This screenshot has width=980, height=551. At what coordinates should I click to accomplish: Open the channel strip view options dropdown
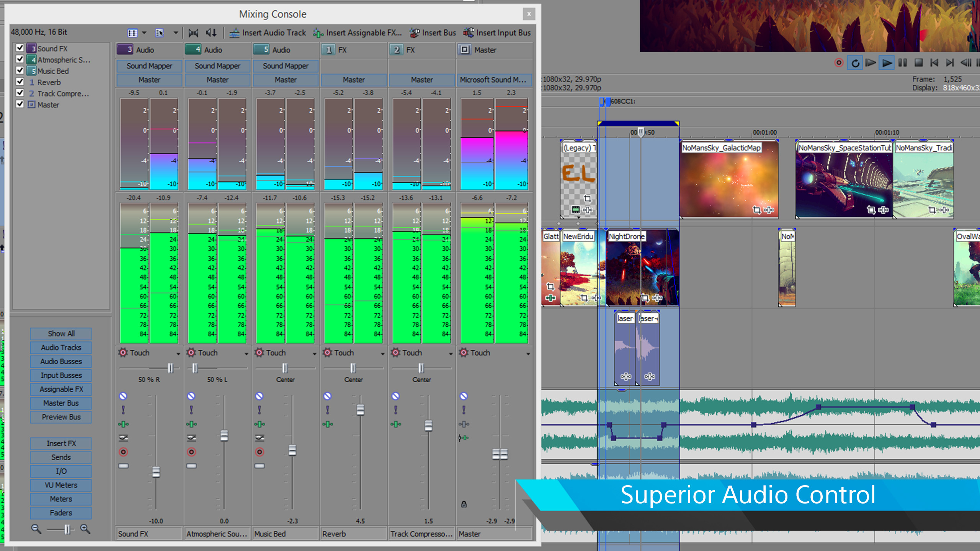point(144,33)
